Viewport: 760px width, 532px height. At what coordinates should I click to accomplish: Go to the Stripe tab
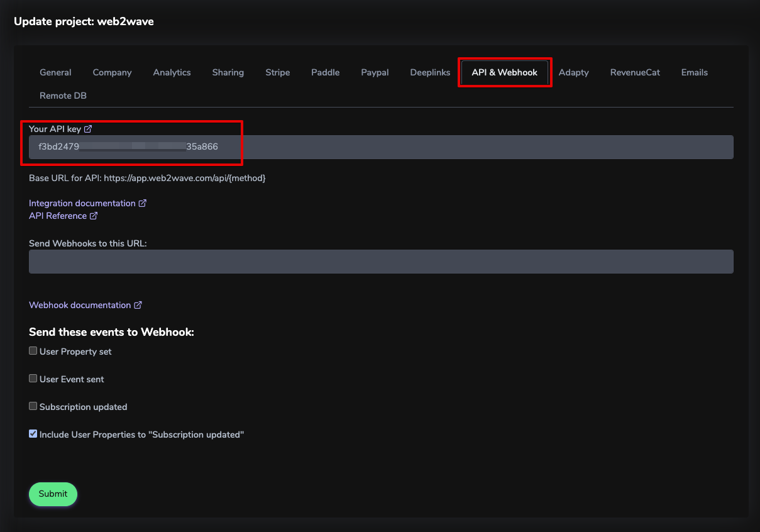tap(277, 72)
